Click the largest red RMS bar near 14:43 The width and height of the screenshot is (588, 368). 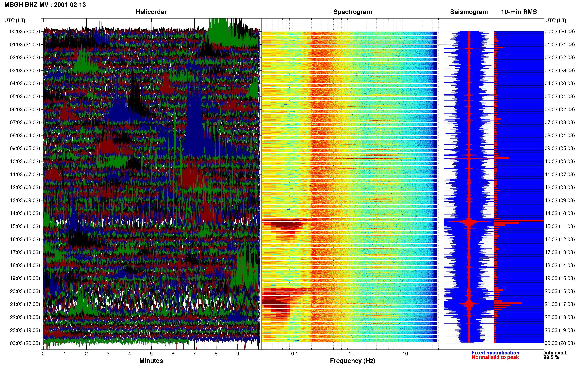pyautogui.click(x=519, y=221)
